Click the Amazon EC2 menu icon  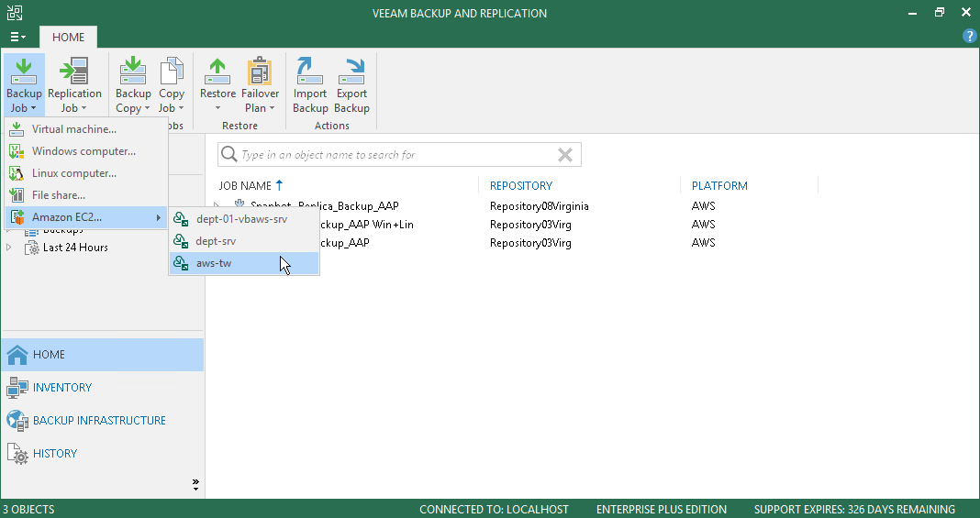[x=17, y=217]
